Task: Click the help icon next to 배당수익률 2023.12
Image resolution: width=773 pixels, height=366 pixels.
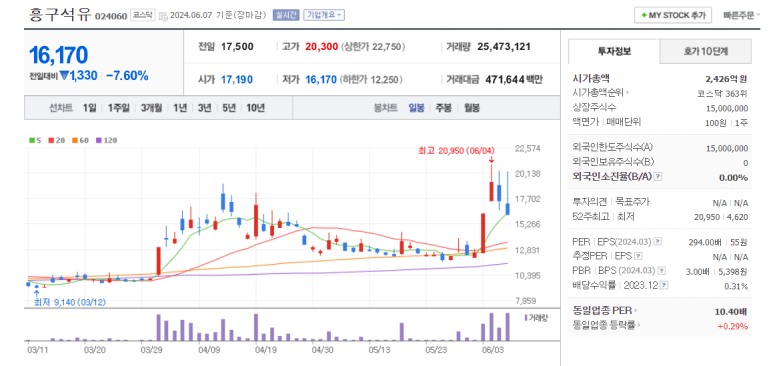Action: (x=665, y=285)
